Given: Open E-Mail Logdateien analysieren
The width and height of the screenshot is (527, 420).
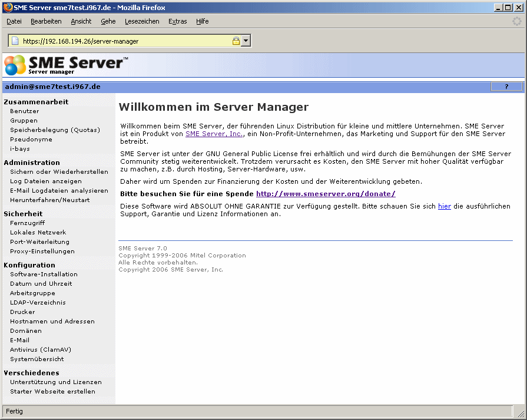Looking at the screenshot, I should 59,190.
